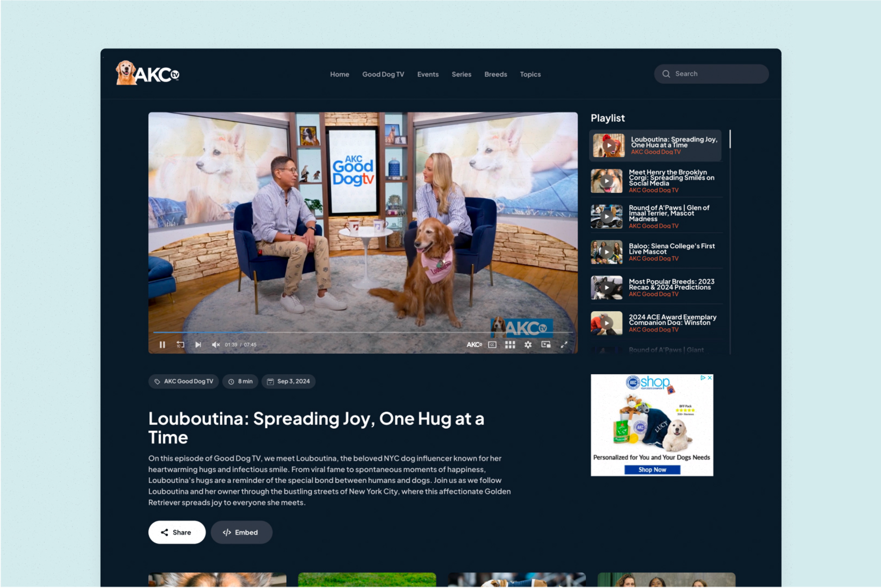Enter picture-in-picture mode

pyautogui.click(x=546, y=344)
